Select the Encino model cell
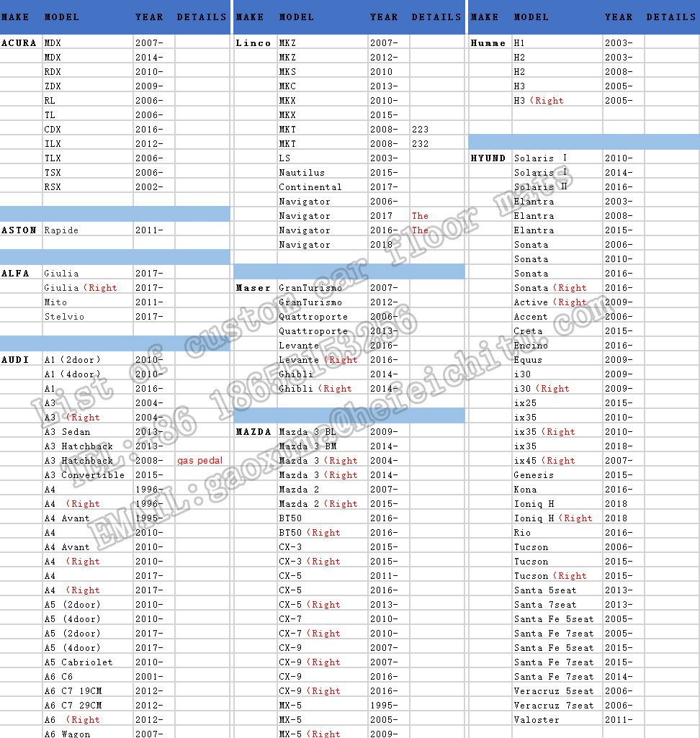The width and height of the screenshot is (700, 738). tap(557, 345)
